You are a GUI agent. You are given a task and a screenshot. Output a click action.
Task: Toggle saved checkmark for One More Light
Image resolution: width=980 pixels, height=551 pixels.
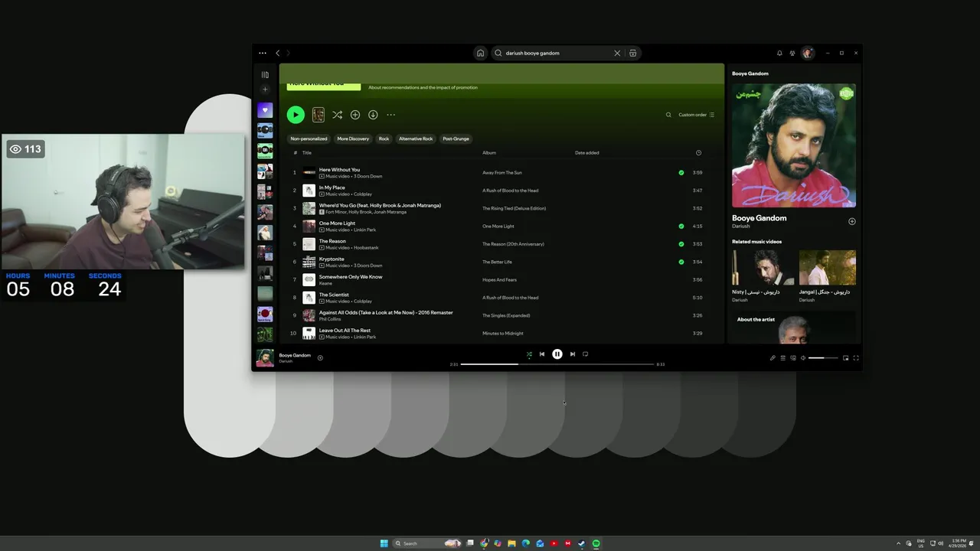pyautogui.click(x=681, y=227)
